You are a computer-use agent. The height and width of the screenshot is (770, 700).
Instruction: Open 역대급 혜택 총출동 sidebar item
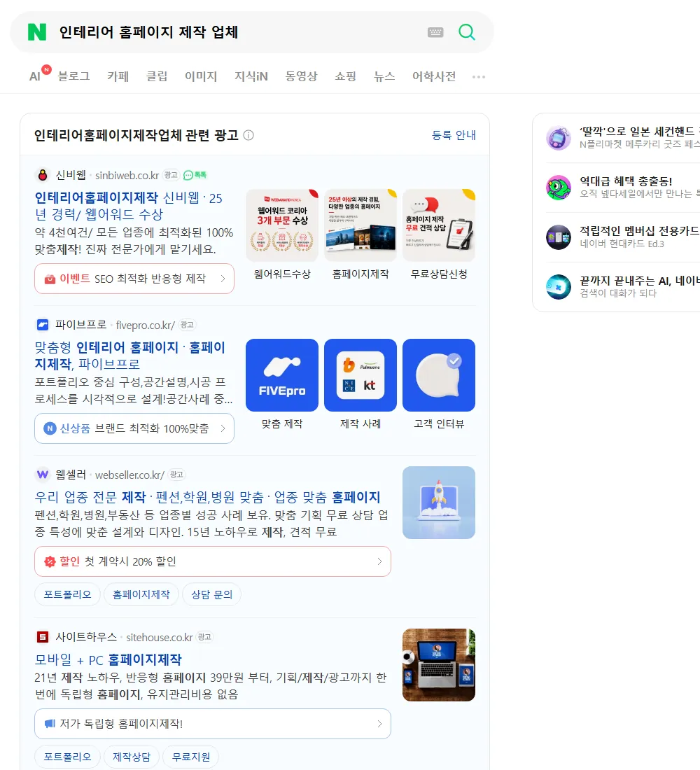point(623,188)
